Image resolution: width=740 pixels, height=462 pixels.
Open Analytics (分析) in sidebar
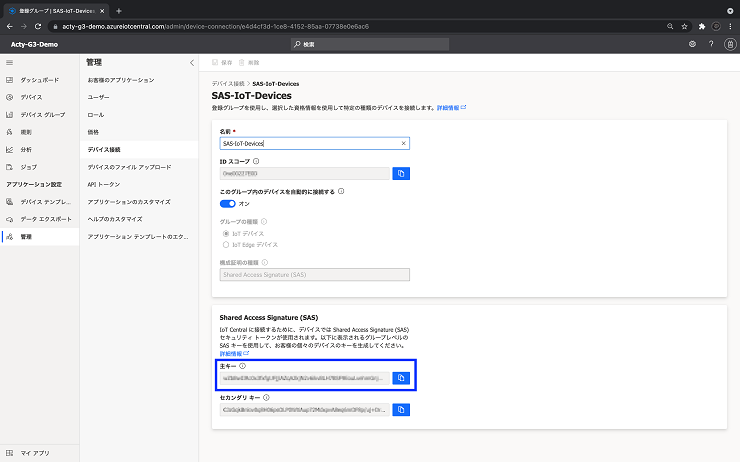(x=40, y=150)
